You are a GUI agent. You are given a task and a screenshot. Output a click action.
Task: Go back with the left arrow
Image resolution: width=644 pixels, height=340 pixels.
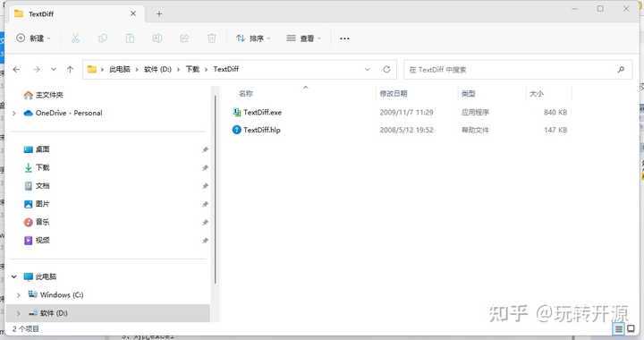pos(16,70)
